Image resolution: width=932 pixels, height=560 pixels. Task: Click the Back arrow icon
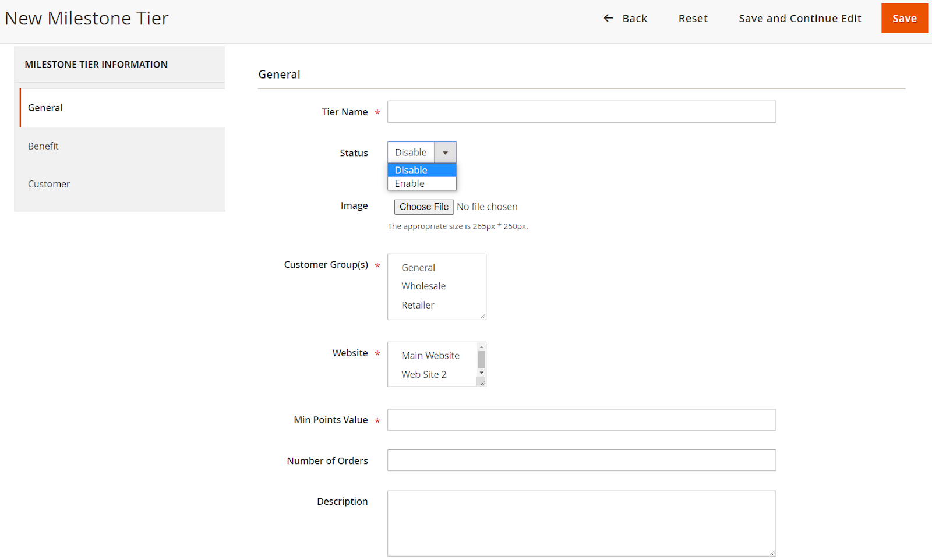tap(608, 19)
